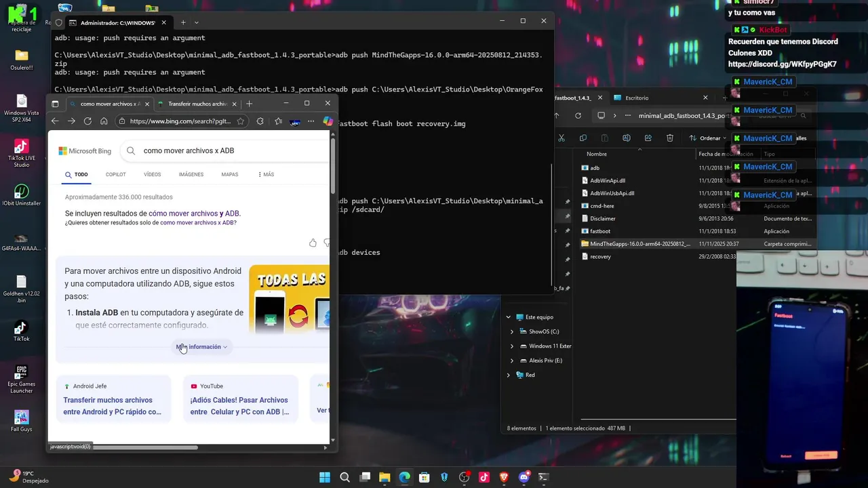868x488 pixels.
Task: Click Copy icon in File Explorer toolbar
Action: coord(583,138)
